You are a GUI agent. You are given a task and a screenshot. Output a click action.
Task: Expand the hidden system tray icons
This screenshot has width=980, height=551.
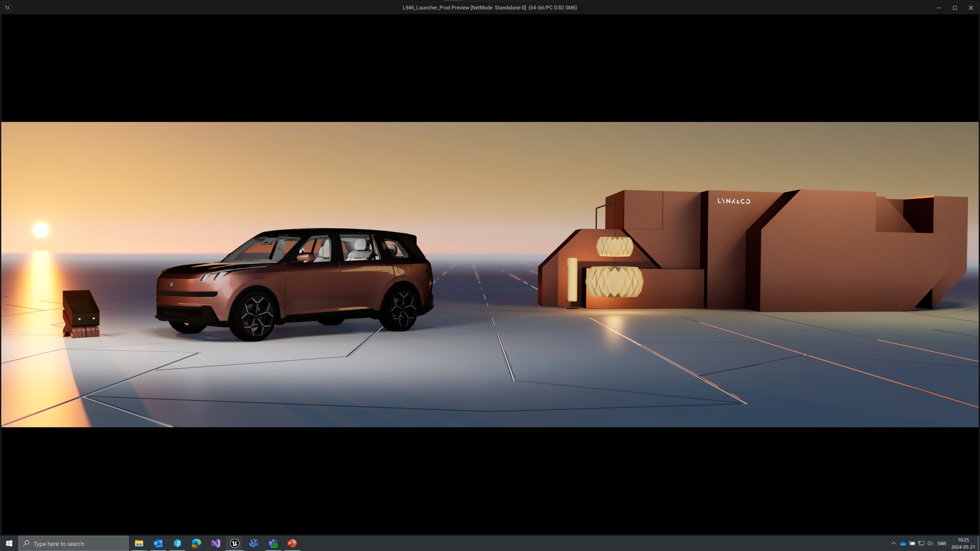point(893,543)
